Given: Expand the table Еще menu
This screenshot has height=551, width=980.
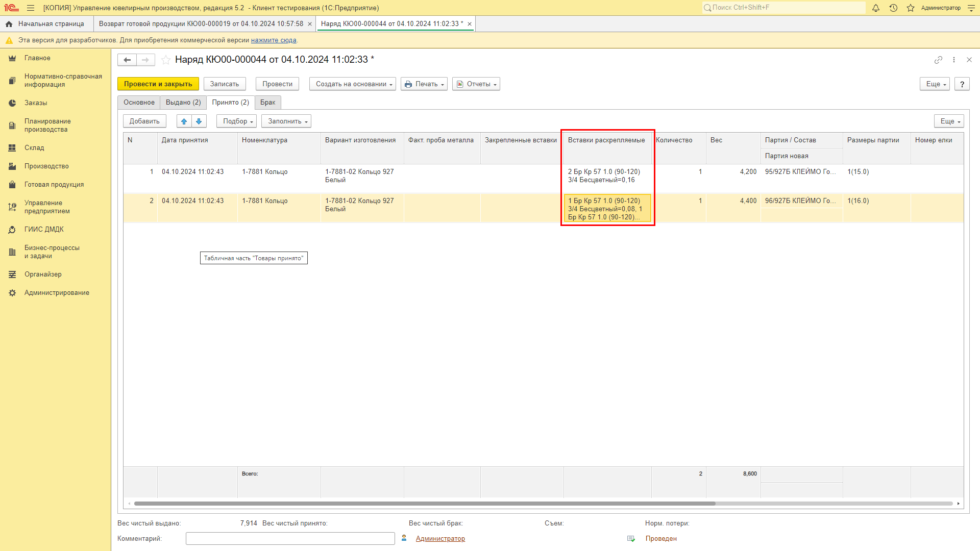Looking at the screenshot, I should (x=949, y=121).
